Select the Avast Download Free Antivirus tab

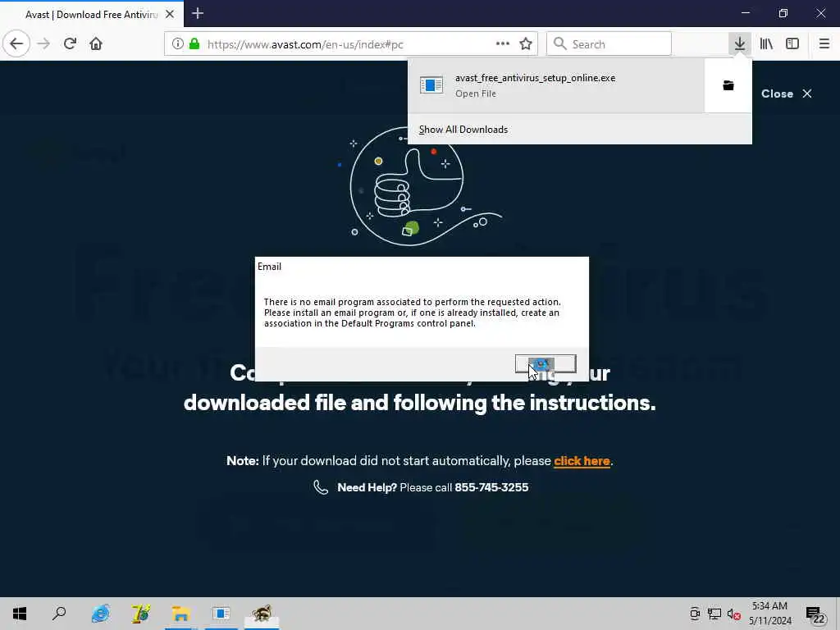92,15
